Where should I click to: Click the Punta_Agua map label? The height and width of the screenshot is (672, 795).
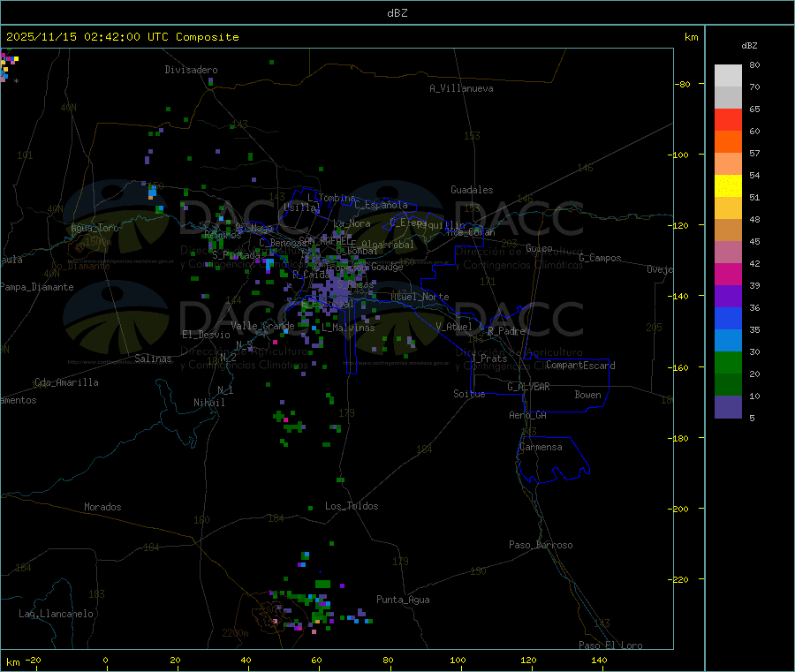[403, 600]
